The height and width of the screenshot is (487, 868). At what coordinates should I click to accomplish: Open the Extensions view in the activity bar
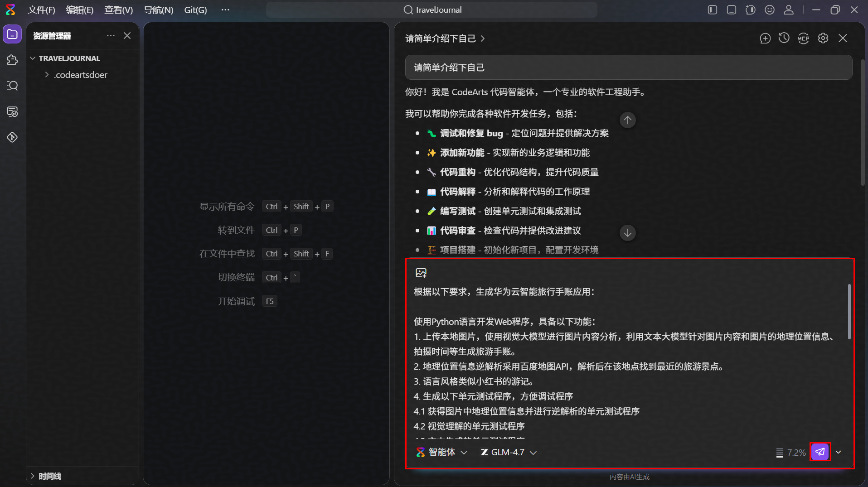coord(12,60)
